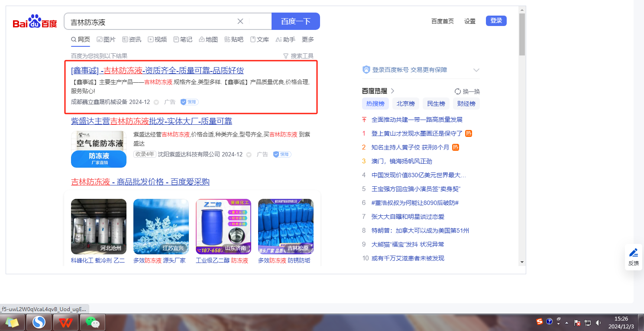Open product link 科峰化工 载冷剂

click(x=98, y=260)
